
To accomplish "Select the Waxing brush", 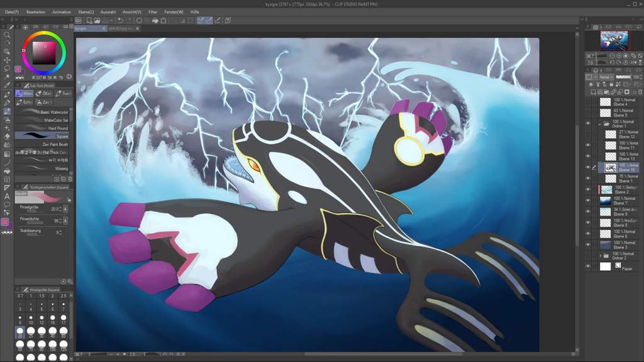I will tap(42, 168).
